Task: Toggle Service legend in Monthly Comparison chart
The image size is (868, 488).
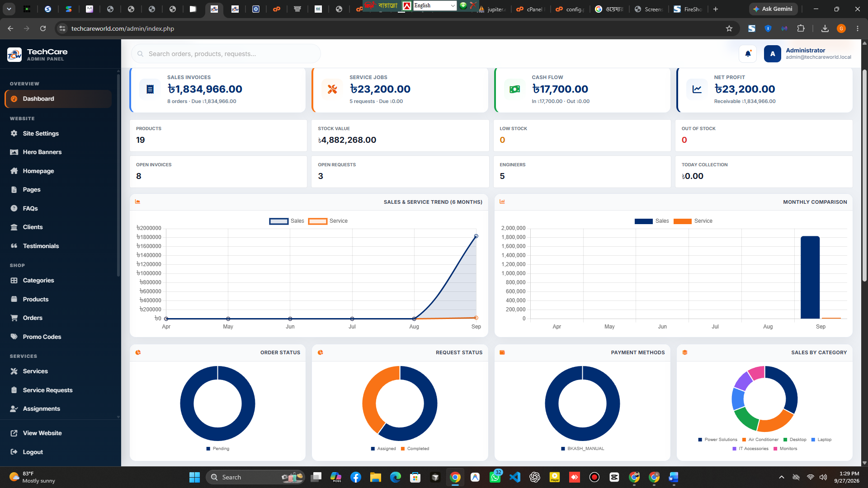Action: 693,221
